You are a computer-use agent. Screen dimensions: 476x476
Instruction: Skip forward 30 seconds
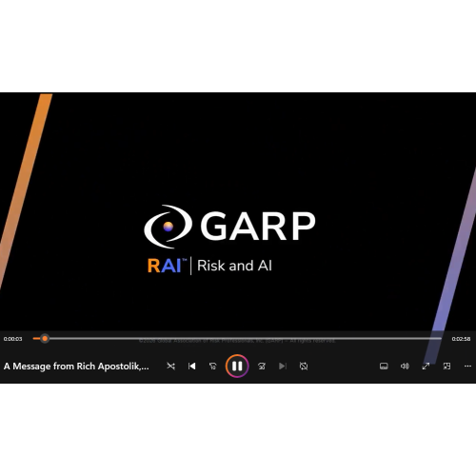tap(262, 366)
